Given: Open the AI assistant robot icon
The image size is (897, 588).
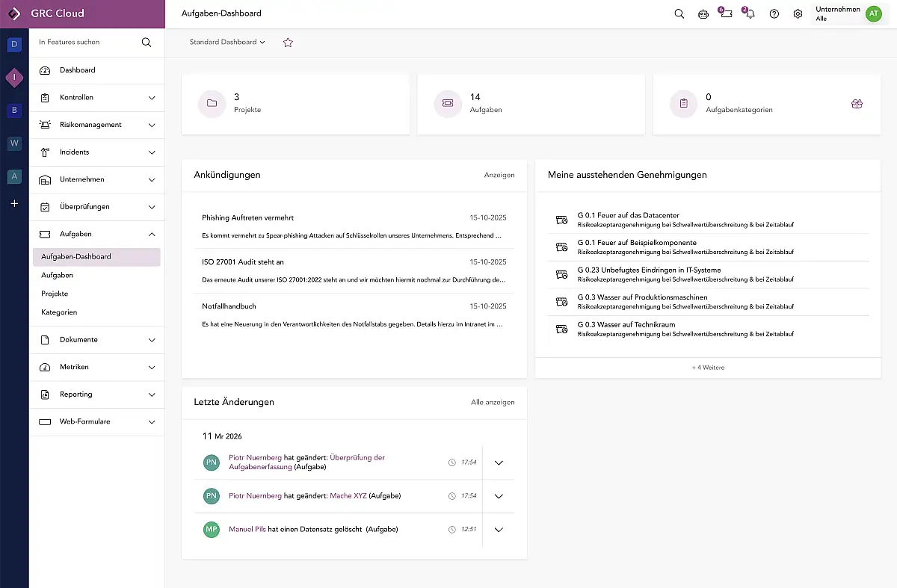Looking at the screenshot, I should pyautogui.click(x=703, y=13).
